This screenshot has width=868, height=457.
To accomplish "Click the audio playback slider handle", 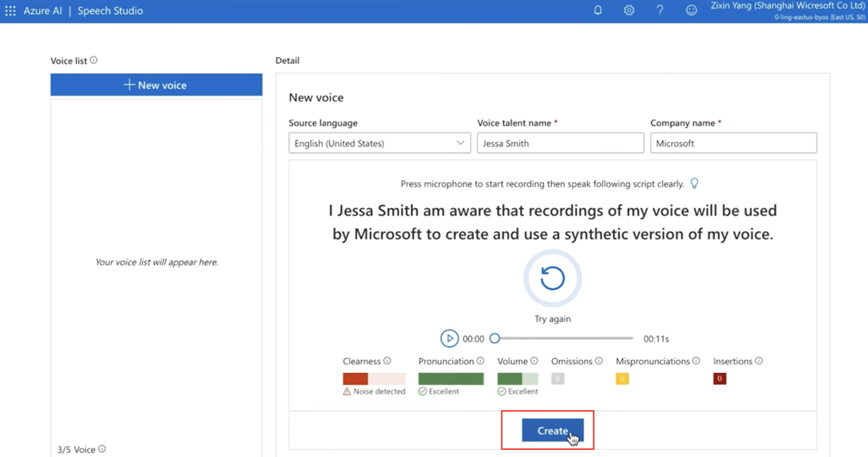I will coord(494,338).
